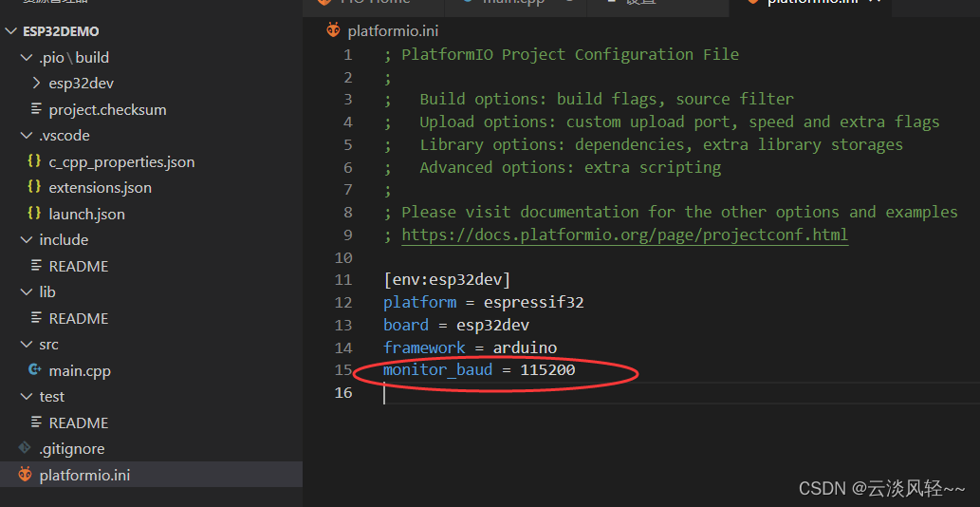The image size is (980, 507).
Task: Open project.checksum file icon
Action: [x=36, y=109]
